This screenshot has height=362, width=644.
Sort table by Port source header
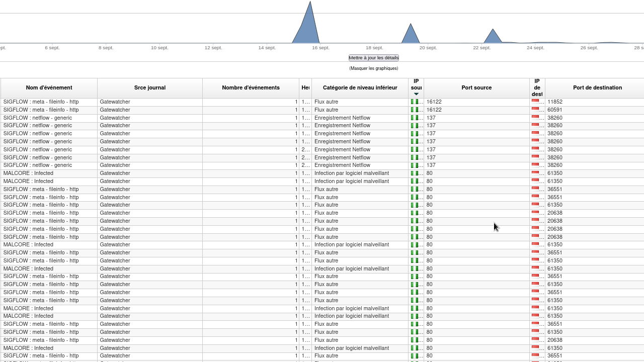[476, 87]
